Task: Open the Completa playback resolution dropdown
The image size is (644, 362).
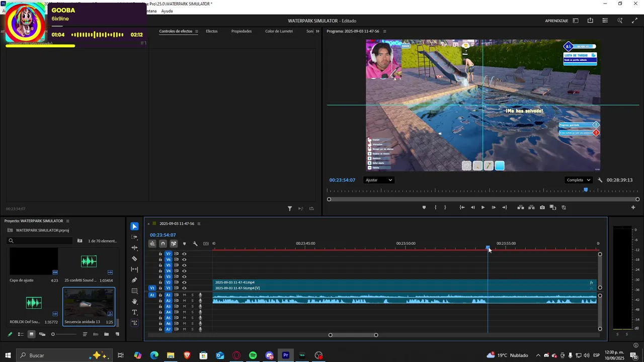Action: coord(578,180)
